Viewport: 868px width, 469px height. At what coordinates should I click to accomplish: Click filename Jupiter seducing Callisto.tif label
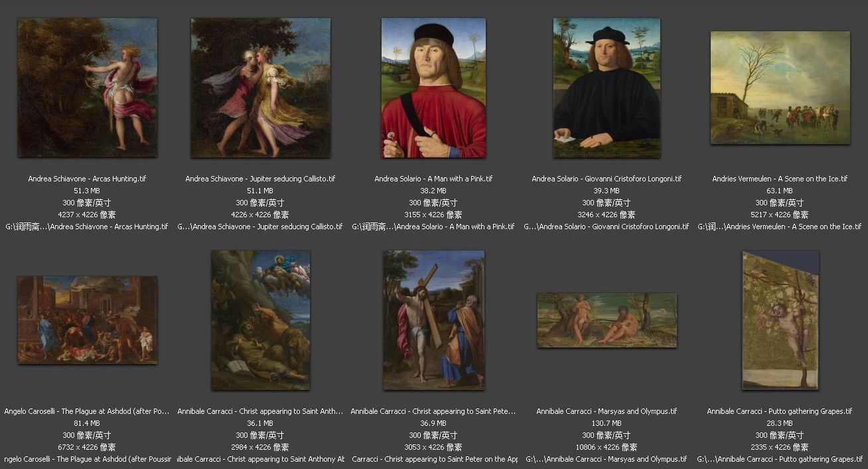261,179
